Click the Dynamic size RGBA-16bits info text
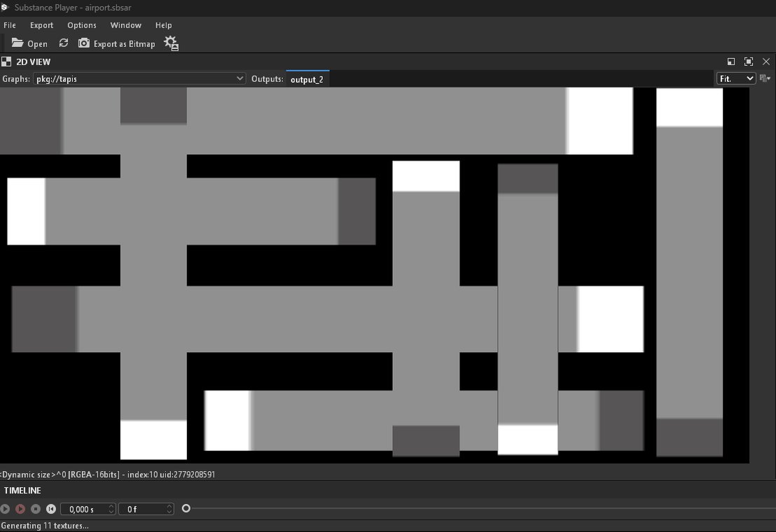The height and width of the screenshot is (532, 776). (x=108, y=475)
